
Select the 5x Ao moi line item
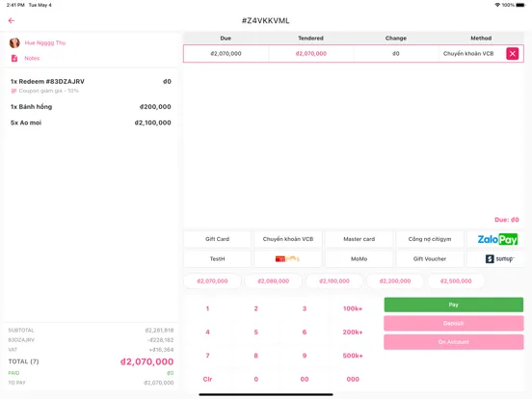pyautogui.click(x=91, y=122)
